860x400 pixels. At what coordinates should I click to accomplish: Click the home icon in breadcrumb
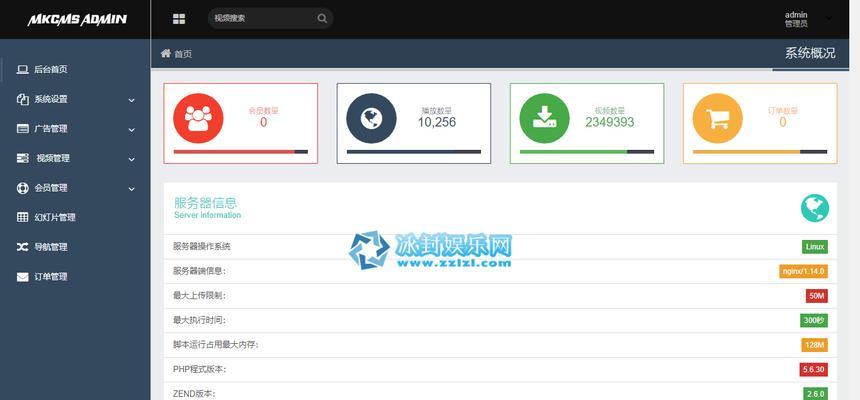point(166,53)
